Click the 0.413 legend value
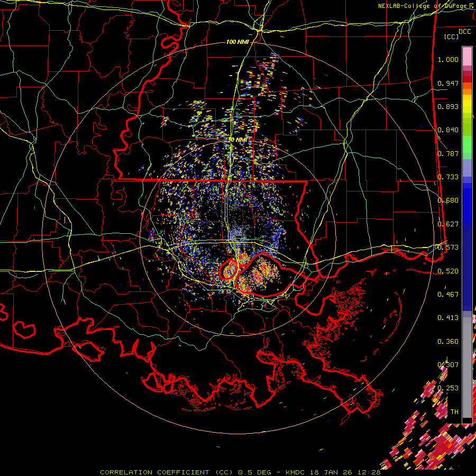The width and height of the screenshot is (476, 476). pos(448,318)
